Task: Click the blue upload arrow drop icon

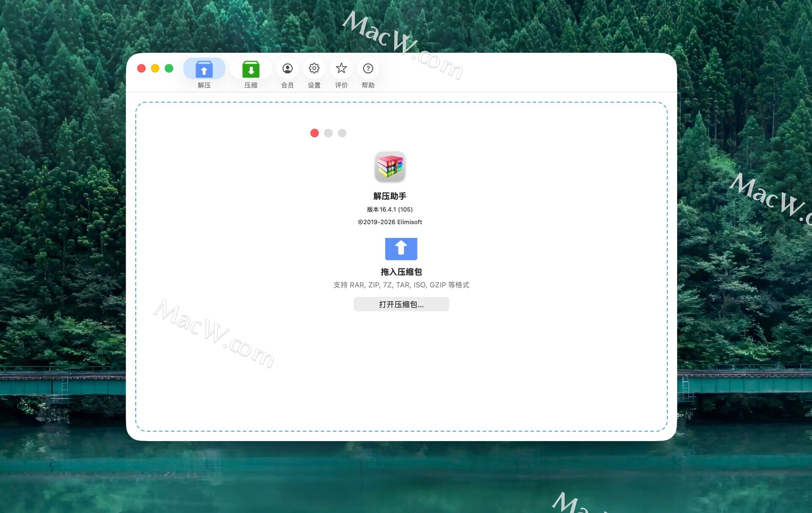Action: tap(401, 249)
